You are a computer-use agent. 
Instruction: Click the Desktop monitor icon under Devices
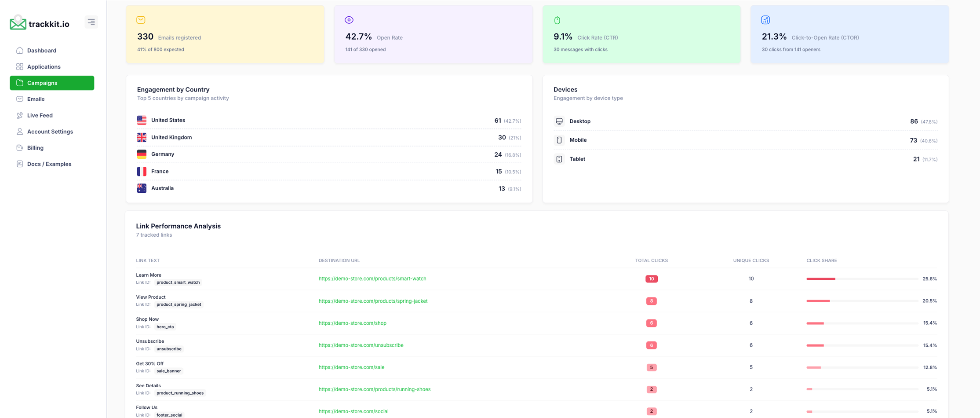point(559,121)
